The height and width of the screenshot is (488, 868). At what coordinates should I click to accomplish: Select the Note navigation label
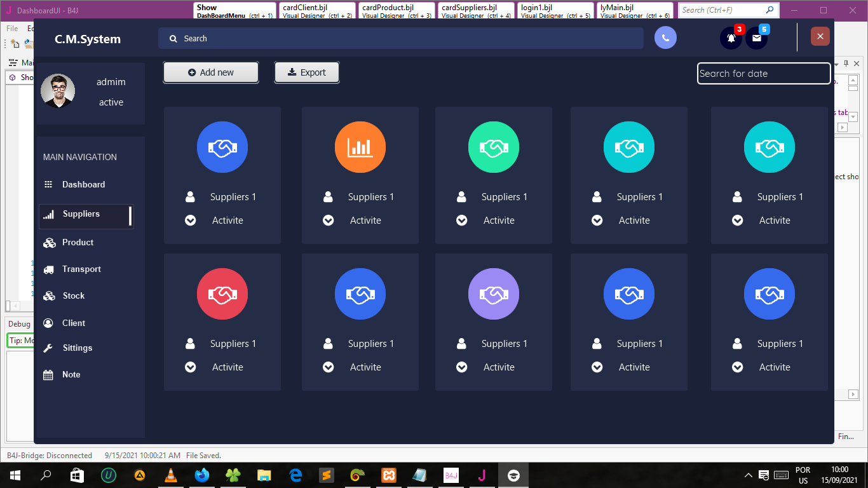click(71, 375)
